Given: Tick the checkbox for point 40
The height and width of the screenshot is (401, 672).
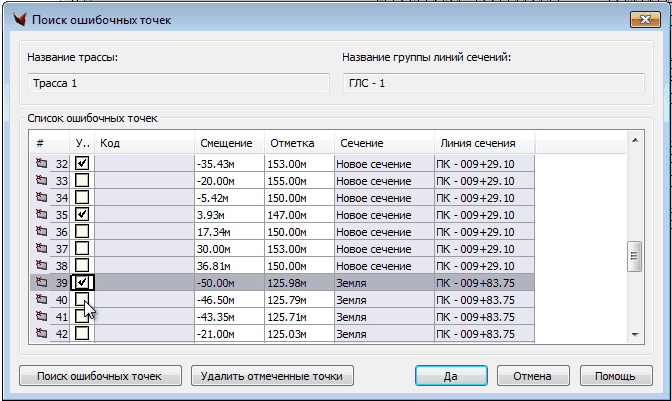Looking at the screenshot, I should click(x=83, y=300).
